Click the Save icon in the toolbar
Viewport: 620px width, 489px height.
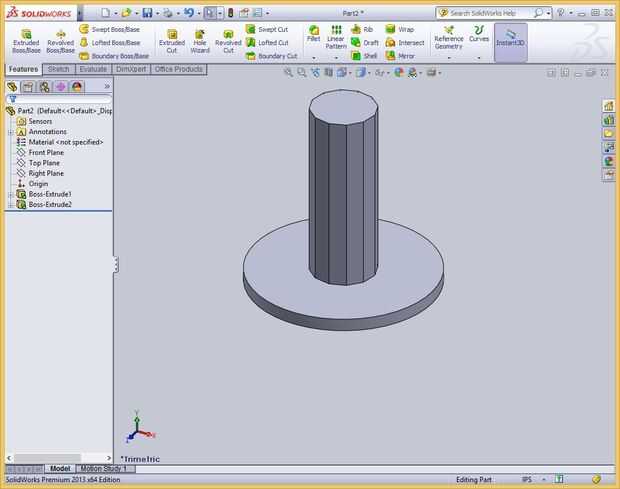147,13
